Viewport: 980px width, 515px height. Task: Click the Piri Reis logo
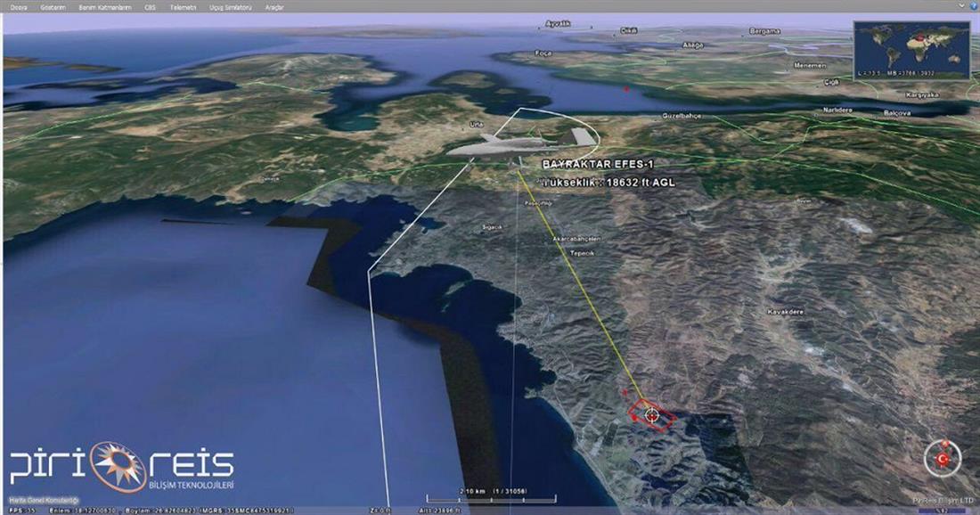pyautogui.click(x=121, y=463)
